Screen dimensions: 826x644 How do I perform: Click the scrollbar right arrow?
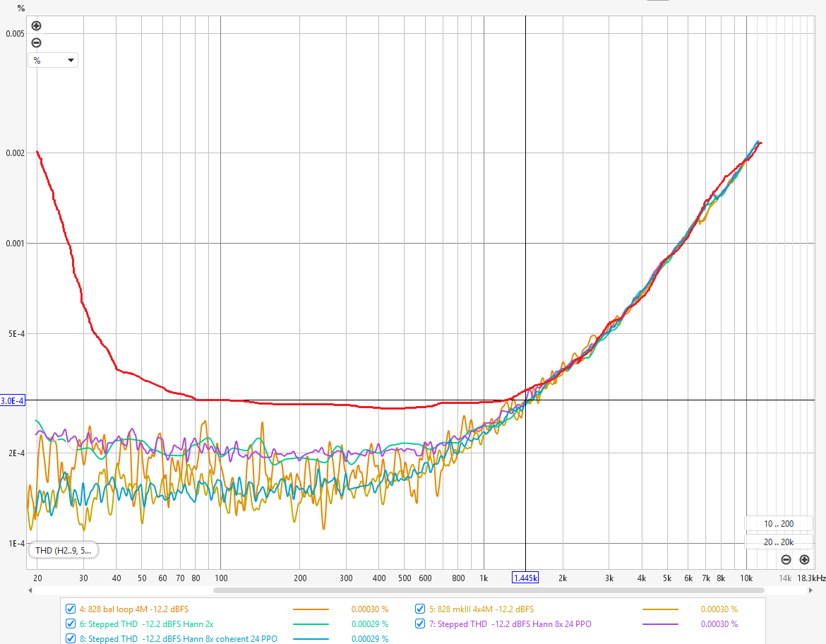pyautogui.click(x=810, y=590)
